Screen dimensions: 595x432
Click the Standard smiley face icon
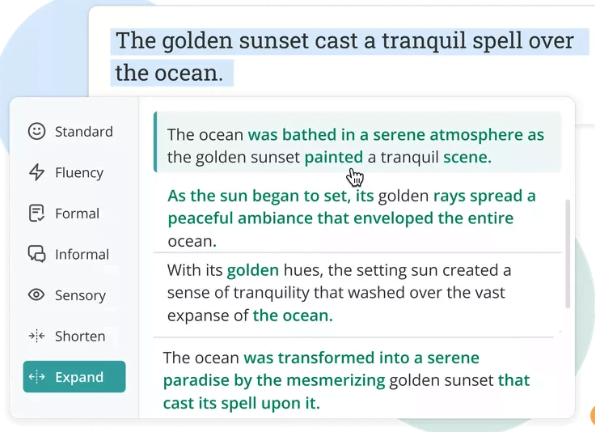pos(36,131)
